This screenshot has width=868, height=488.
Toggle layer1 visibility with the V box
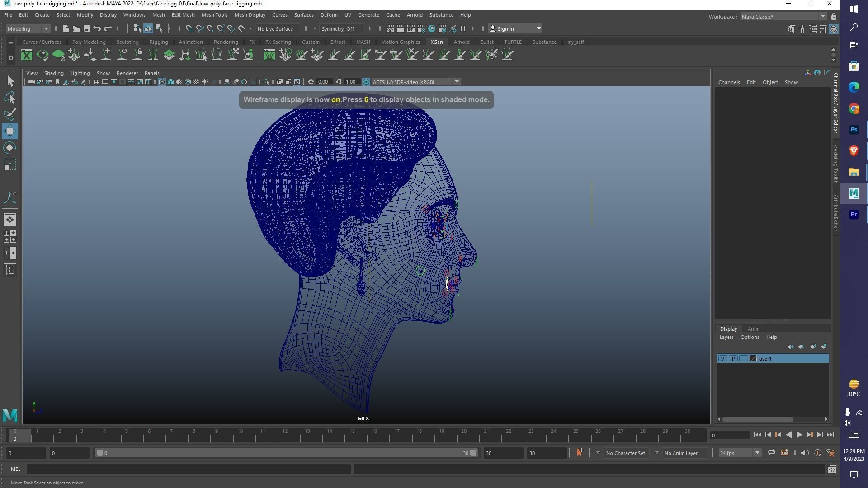[x=722, y=358]
